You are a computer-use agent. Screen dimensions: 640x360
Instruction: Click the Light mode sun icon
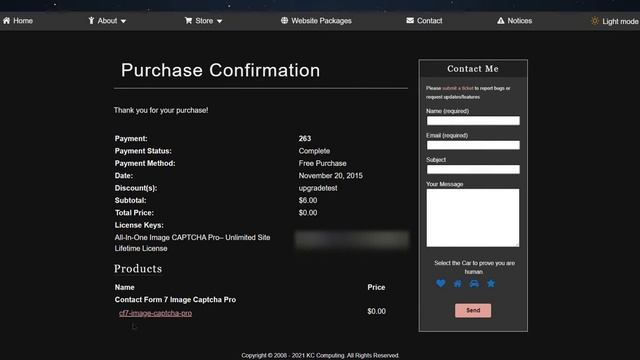click(x=595, y=21)
